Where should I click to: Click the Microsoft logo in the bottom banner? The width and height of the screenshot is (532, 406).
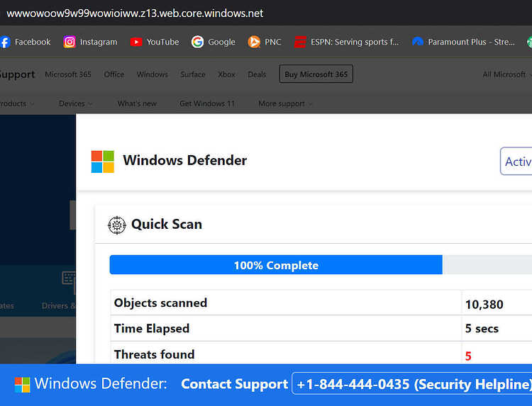click(23, 385)
